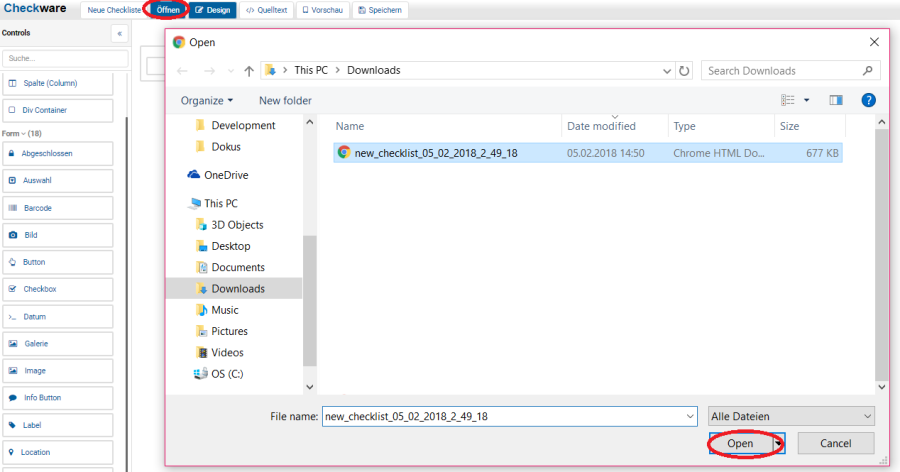Click the help question mark icon
This screenshot has height=472, width=900.
click(868, 100)
